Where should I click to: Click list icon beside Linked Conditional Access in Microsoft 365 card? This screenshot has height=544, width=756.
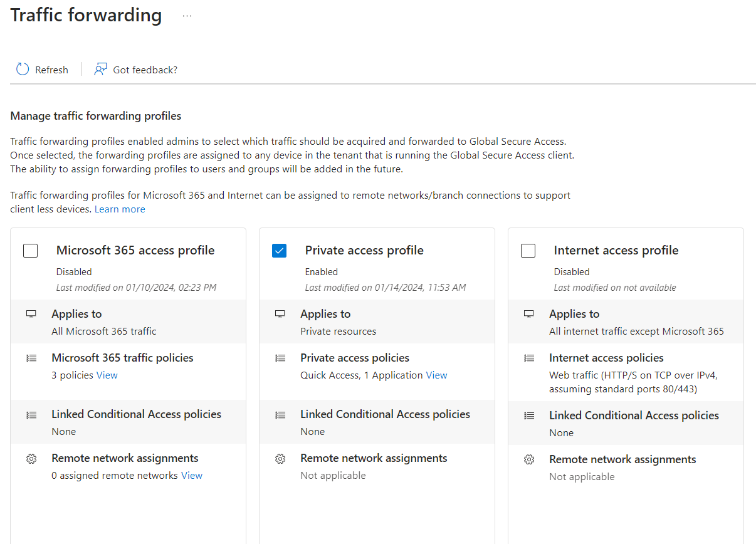tap(31, 414)
